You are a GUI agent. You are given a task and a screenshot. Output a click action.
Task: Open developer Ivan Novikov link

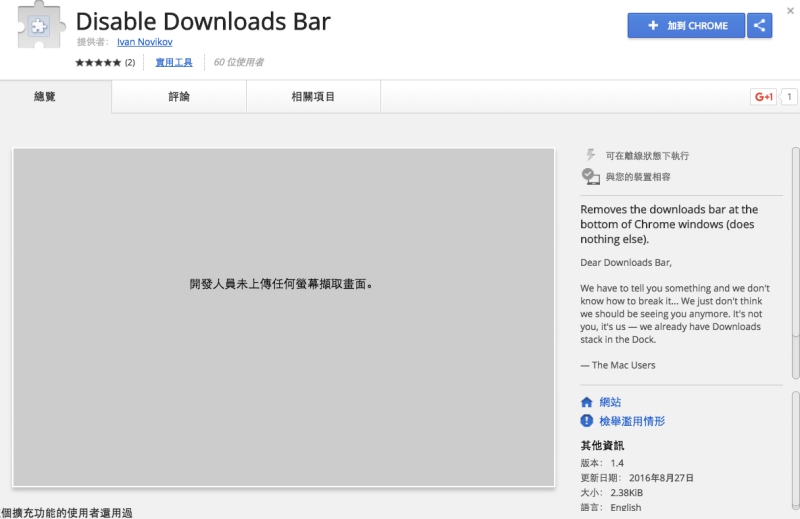(144, 42)
